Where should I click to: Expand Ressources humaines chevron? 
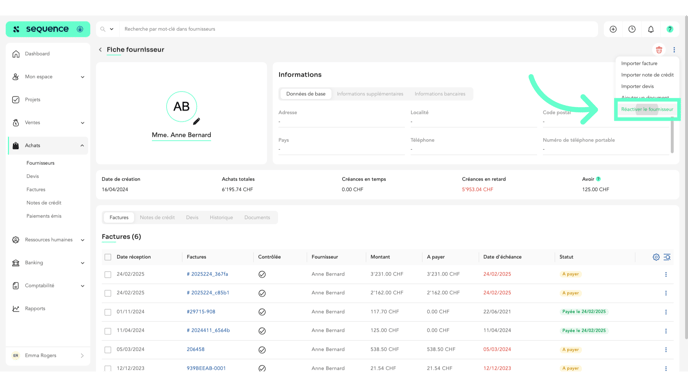pyautogui.click(x=82, y=240)
